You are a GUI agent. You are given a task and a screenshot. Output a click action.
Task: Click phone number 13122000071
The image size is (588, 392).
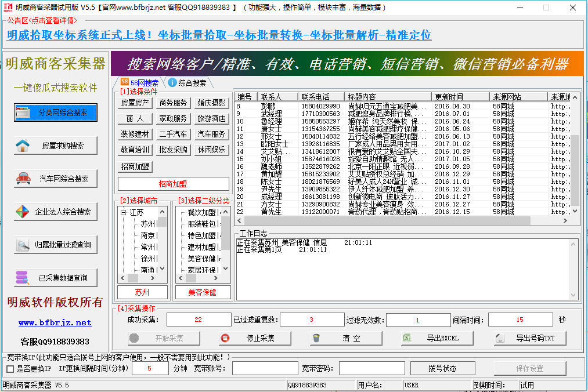(320, 212)
